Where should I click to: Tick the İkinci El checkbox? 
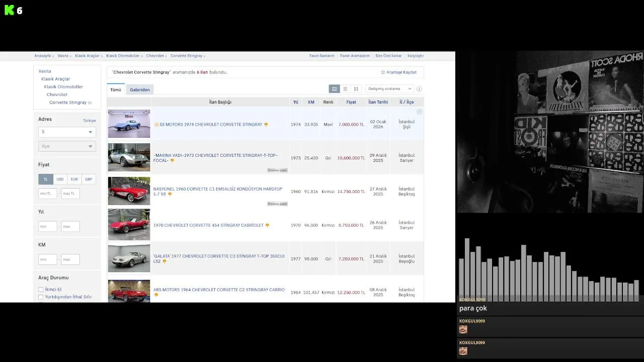tap(41, 290)
